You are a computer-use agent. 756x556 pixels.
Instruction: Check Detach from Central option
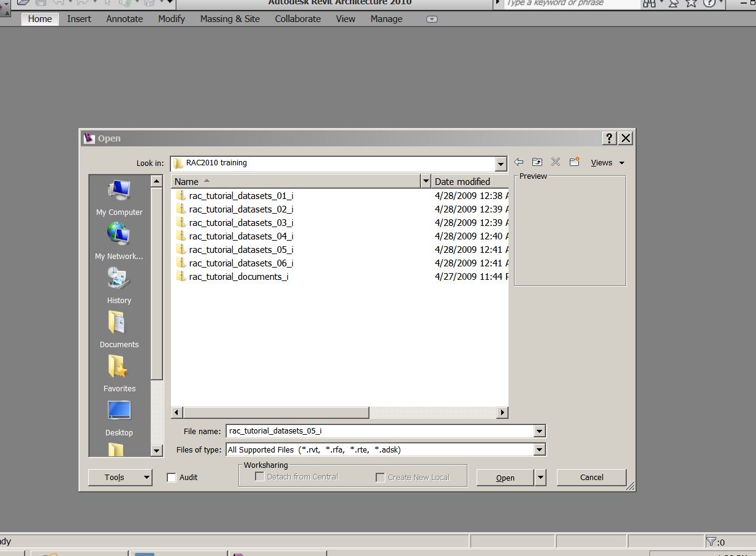tap(260, 476)
